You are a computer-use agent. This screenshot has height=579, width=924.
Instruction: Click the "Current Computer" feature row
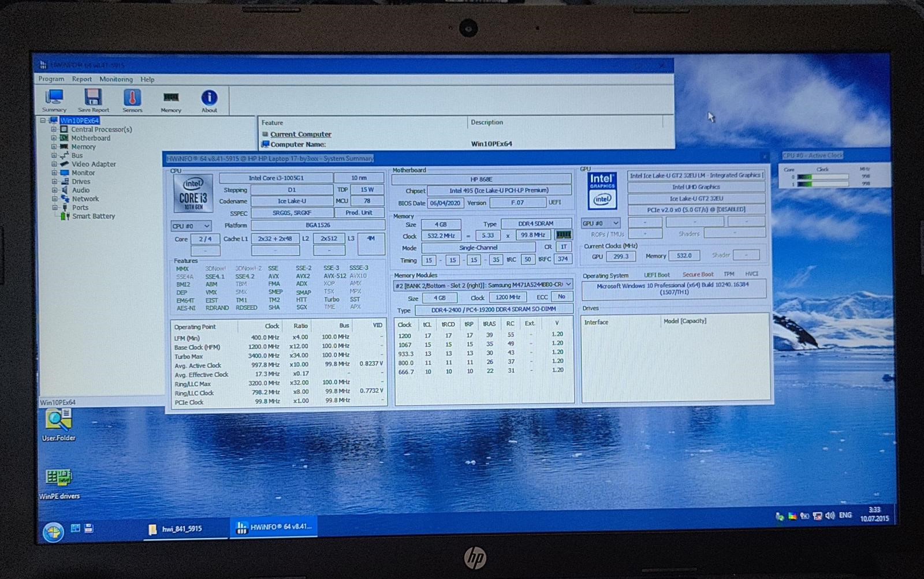click(x=301, y=134)
